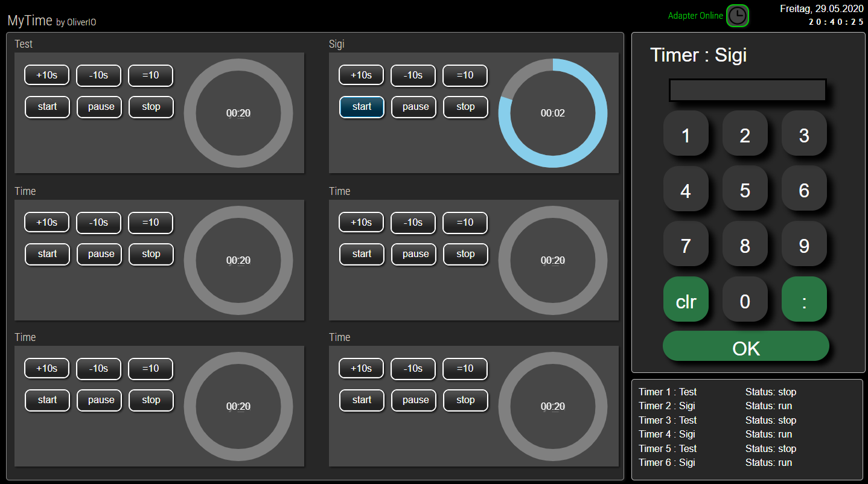Tap keypad digit 0

point(745,299)
